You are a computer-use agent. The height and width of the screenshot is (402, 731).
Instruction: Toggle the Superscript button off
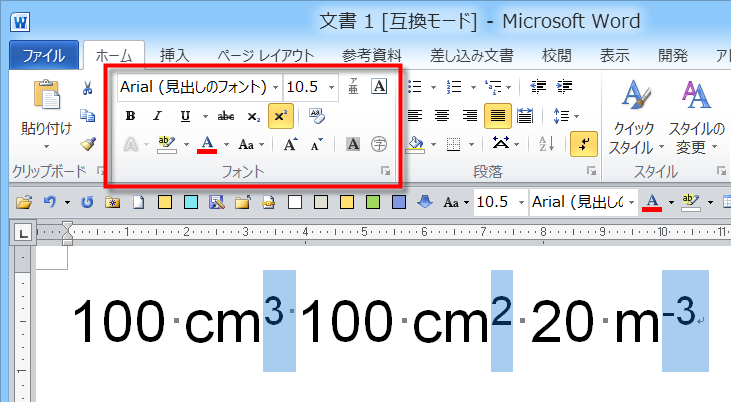(x=281, y=116)
